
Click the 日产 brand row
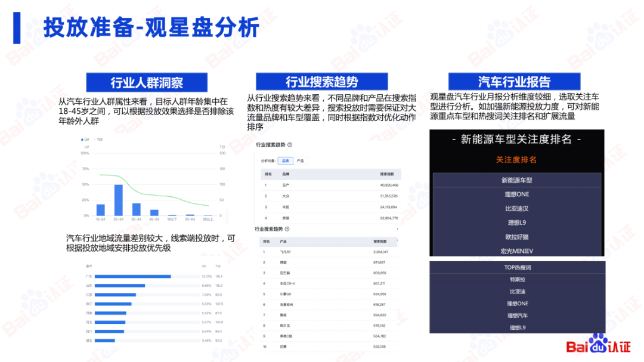[330, 185]
